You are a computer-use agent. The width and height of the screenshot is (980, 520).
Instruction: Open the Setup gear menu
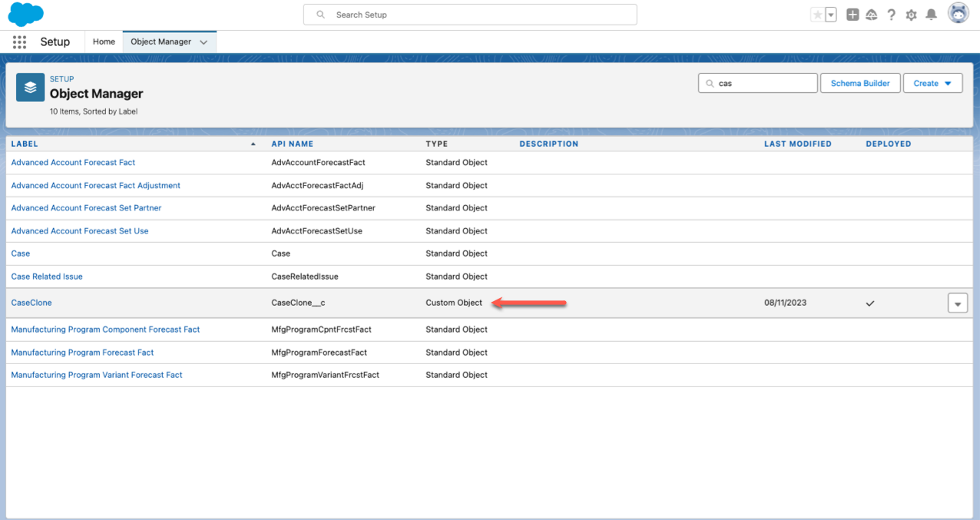pos(911,15)
